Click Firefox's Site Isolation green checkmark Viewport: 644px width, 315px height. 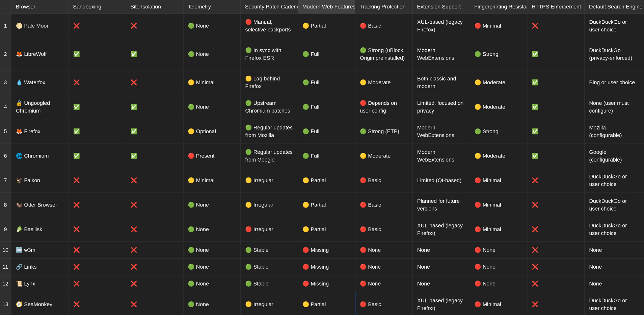(x=134, y=131)
